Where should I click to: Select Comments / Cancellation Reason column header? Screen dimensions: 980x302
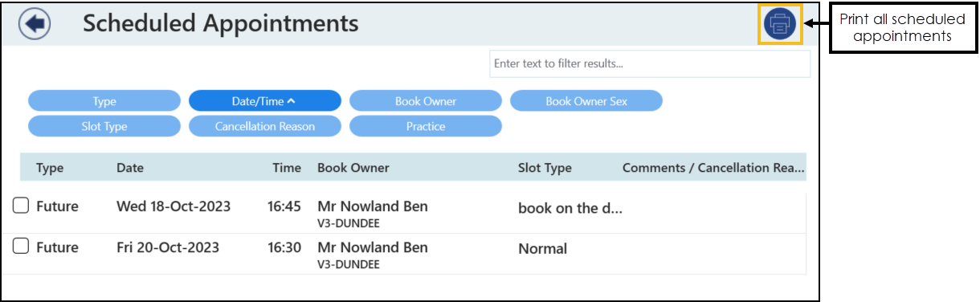click(713, 168)
